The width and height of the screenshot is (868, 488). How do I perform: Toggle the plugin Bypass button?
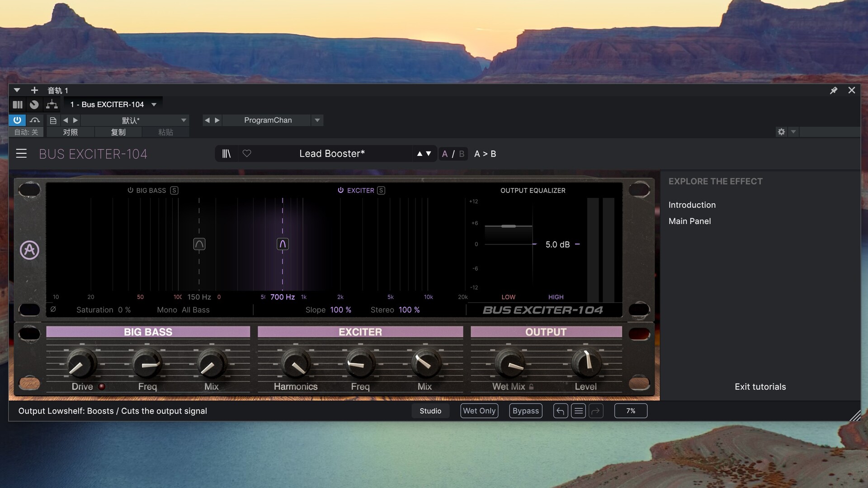pos(526,411)
